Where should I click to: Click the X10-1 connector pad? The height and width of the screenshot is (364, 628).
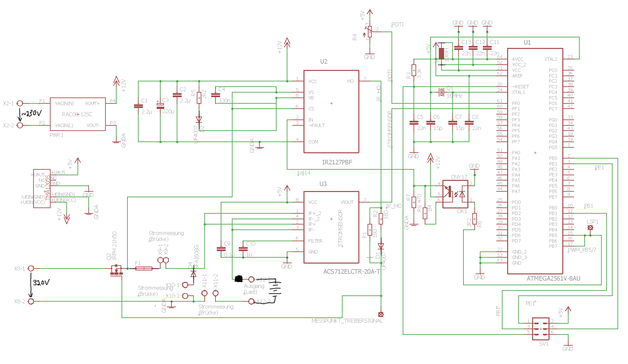[x=185, y=285]
